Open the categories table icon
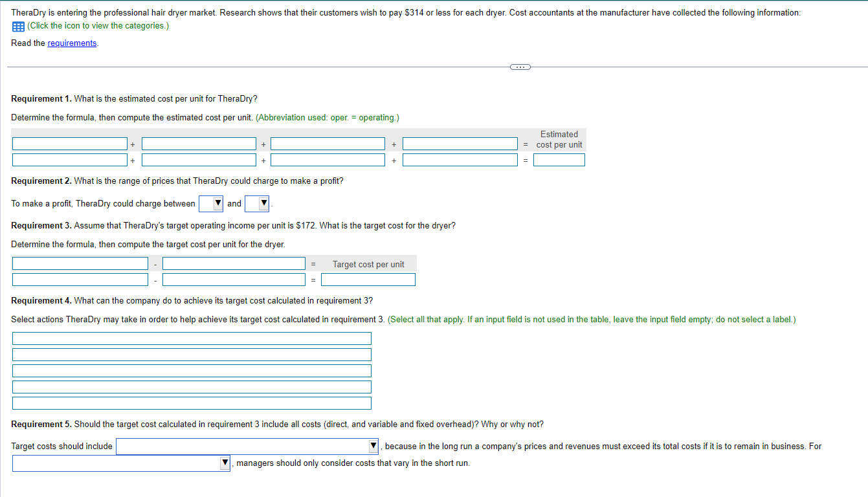Viewport: 868px width, 497px height. [17, 27]
